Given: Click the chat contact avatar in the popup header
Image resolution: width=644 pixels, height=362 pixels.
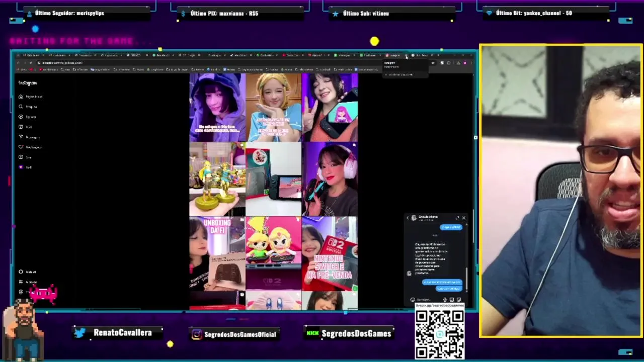Looking at the screenshot, I should point(414,218).
